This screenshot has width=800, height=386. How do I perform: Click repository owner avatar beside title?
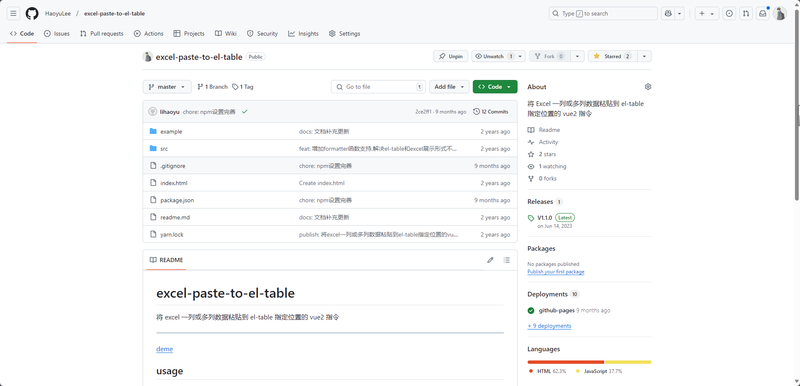click(147, 57)
